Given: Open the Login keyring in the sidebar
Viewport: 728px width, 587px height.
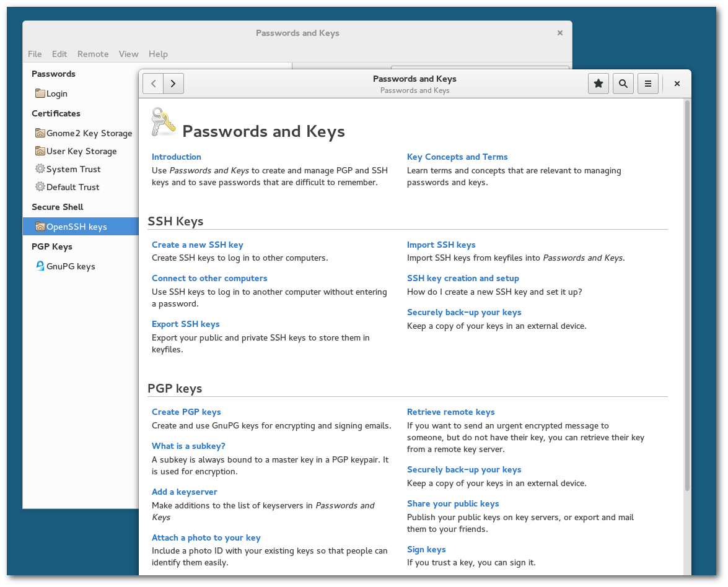Looking at the screenshot, I should [58, 93].
